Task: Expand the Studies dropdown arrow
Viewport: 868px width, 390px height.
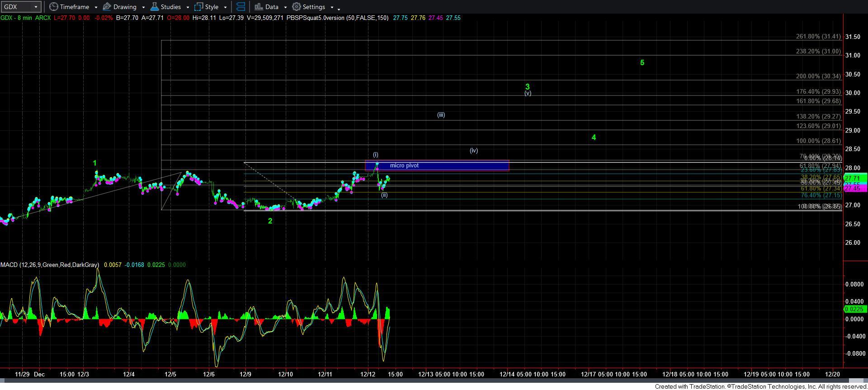Action: pos(188,7)
